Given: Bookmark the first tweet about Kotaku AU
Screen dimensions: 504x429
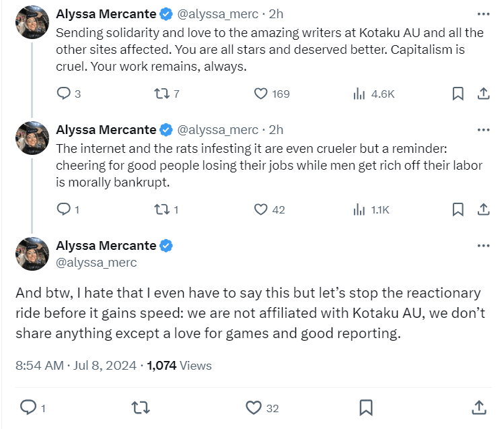Looking at the screenshot, I should pyautogui.click(x=458, y=94).
